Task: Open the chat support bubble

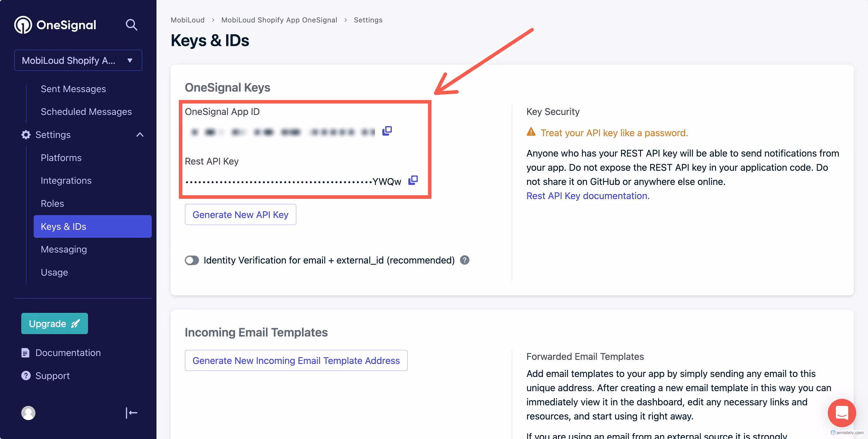Action: click(841, 412)
